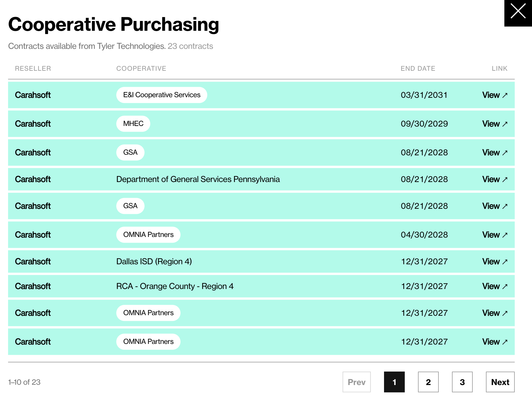Screen dimensions: 532x402
Task: Click OMNIA Partners tag dated 04/30/2028
Action: point(148,235)
